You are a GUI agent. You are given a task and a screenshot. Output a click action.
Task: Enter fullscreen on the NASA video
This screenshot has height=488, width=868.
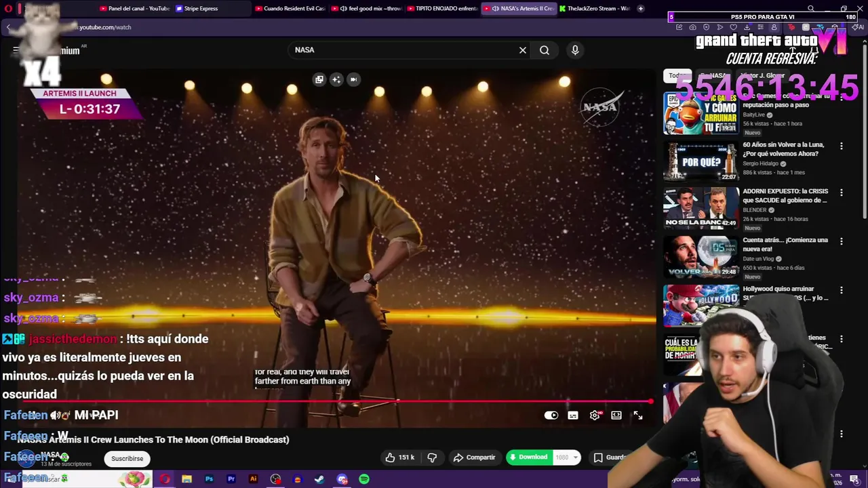638,415
